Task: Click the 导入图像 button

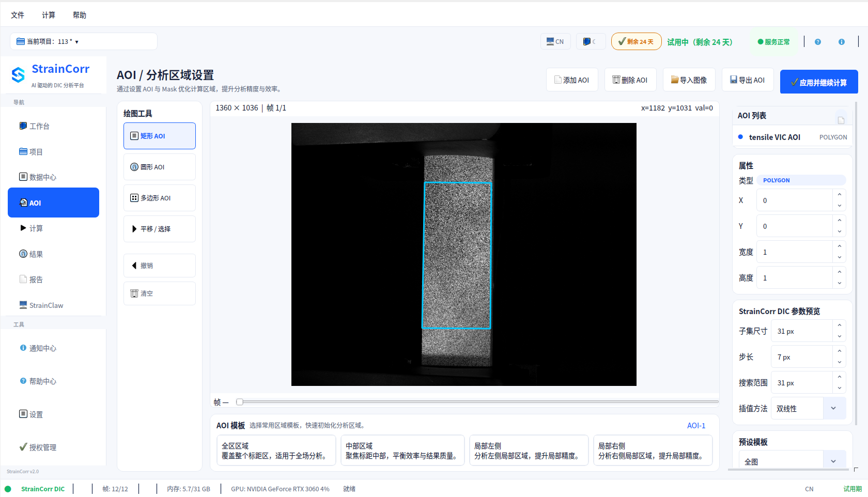Action: tap(689, 80)
